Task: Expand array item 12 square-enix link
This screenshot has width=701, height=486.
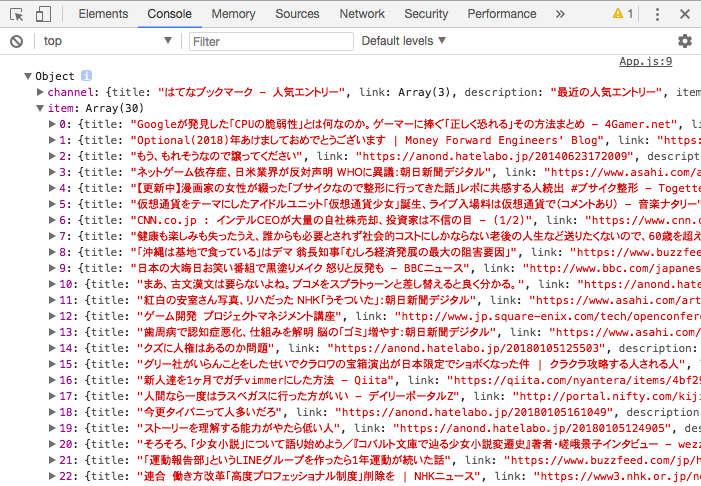Action: tap(52, 316)
